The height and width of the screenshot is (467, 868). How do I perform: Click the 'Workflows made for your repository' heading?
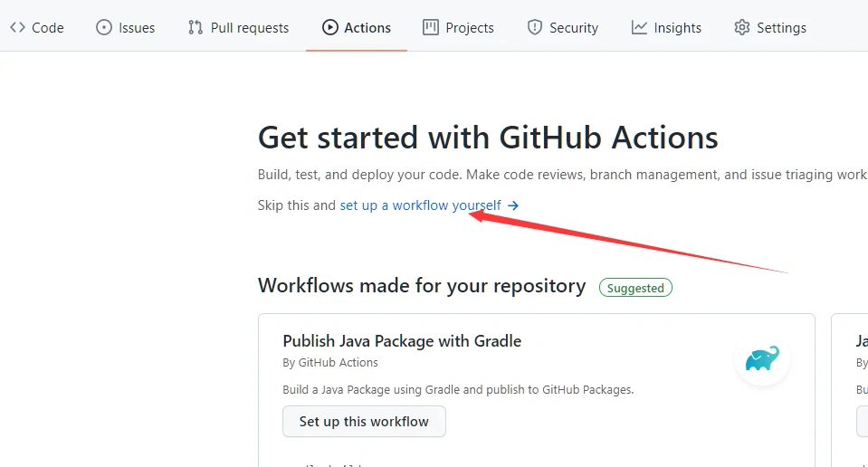click(x=422, y=286)
